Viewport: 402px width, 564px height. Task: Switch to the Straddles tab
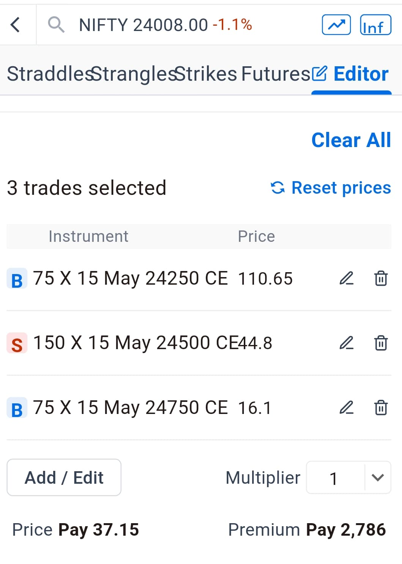[50, 74]
